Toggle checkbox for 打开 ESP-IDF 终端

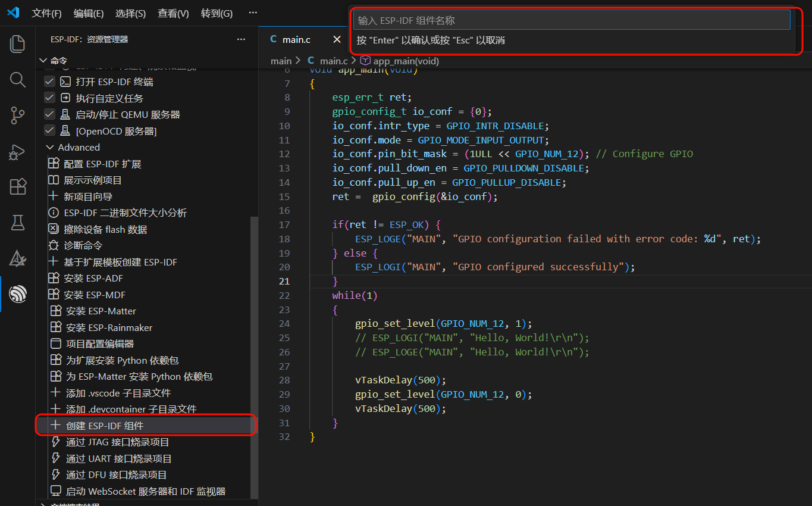(50, 82)
